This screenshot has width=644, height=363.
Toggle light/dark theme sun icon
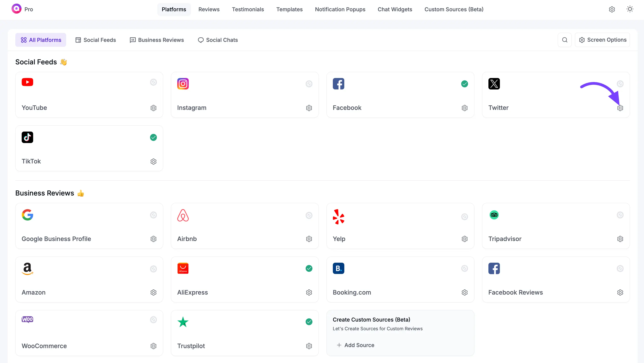click(x=630, y=9)
